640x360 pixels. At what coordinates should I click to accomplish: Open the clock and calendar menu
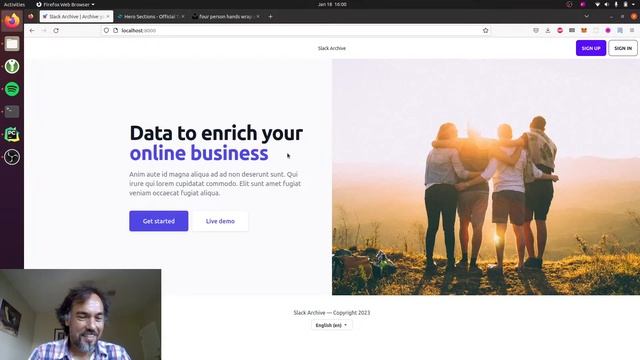click(332, 4)
